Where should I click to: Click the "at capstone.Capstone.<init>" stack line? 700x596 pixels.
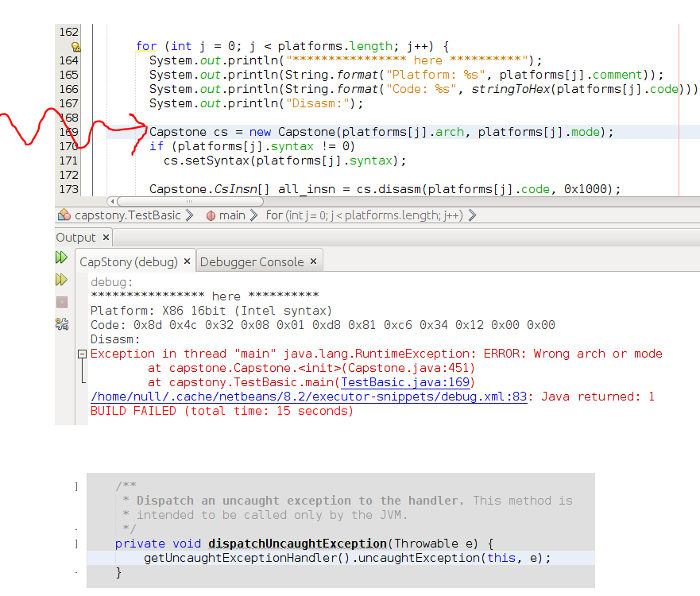(311, 368)
